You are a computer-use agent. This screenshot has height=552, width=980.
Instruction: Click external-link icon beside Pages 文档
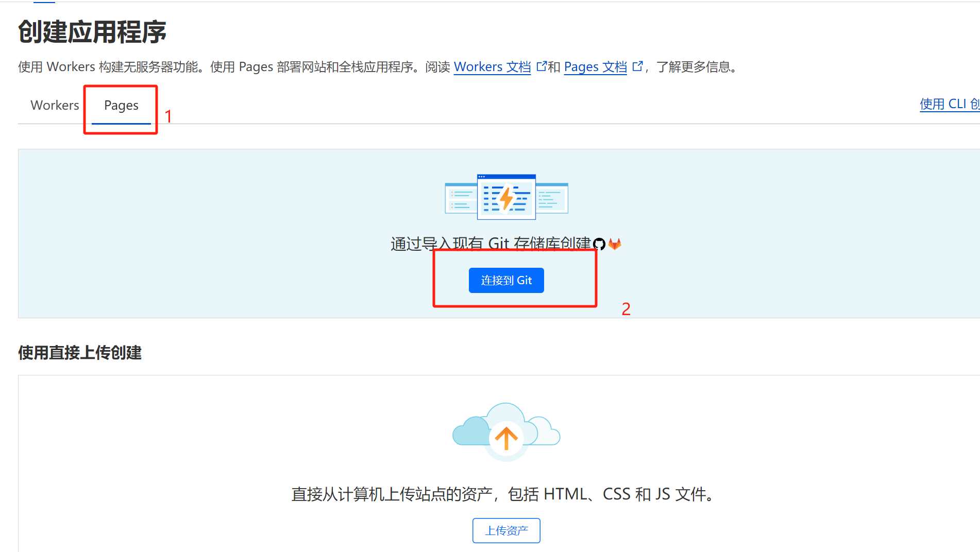coord(637,66)
